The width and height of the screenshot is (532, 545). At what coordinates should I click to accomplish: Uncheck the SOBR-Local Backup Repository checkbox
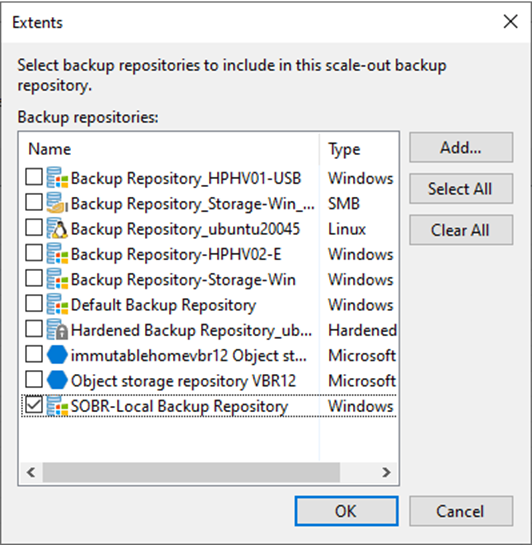click(x=34, y=405)
